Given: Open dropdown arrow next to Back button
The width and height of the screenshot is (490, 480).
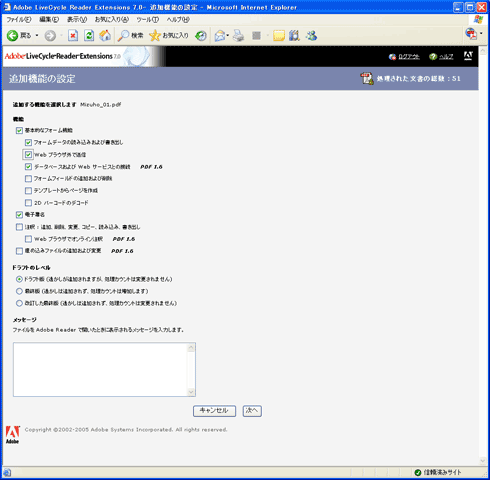Looking at the screenshot, I should (37, 35).
